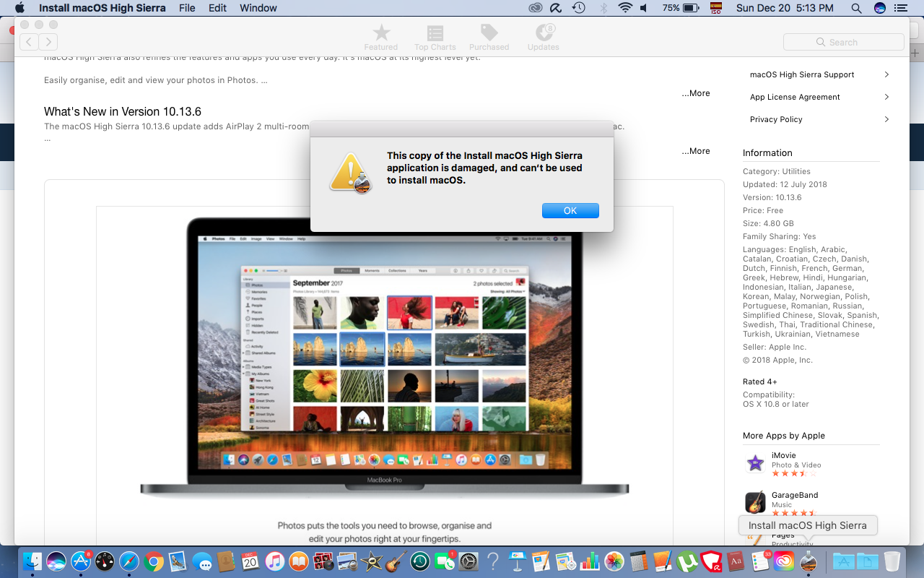Click Time Machine icon in menu bar
The width and height of the screenshot is (924, 578).
pyautogui.click(x=578, y=8)
